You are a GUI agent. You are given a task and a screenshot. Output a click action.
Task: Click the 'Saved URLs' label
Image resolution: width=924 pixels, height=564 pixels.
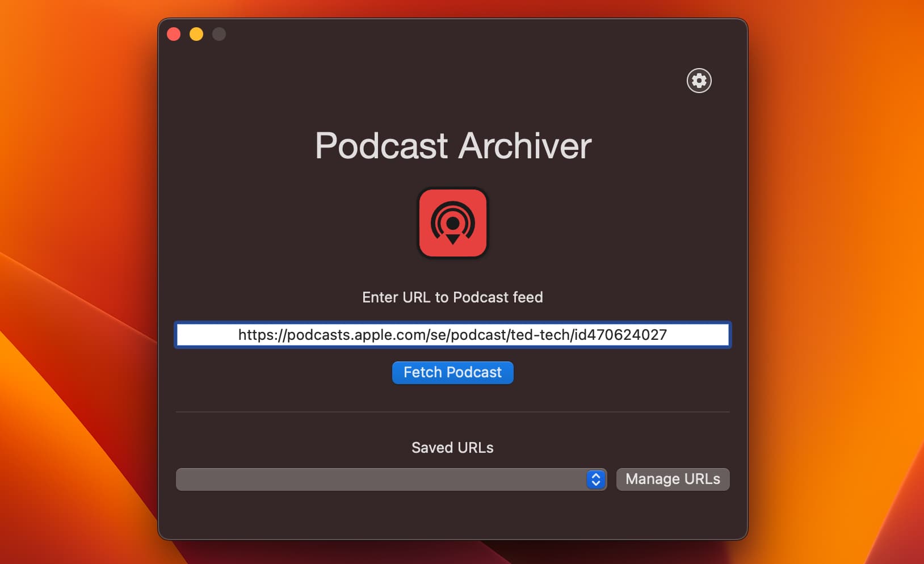452,448
